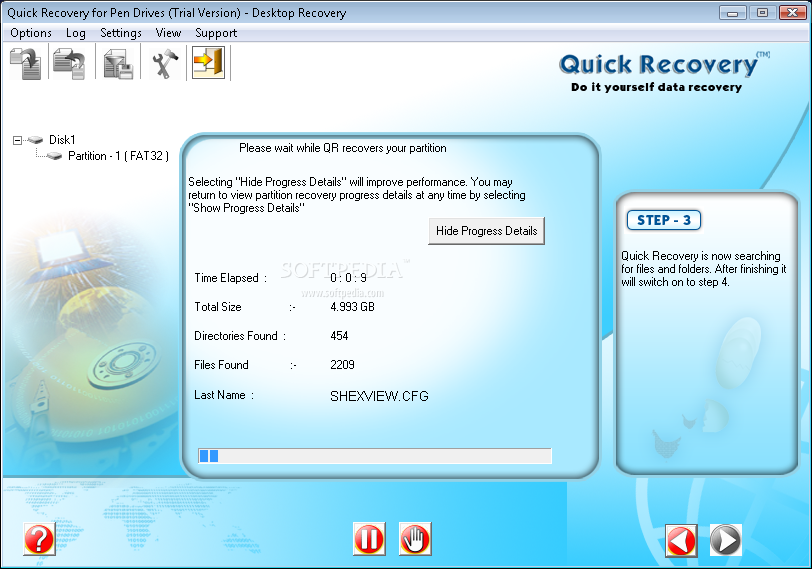This screenshot has height=569, width=812.
Task: Pause the partition recovery scan
Action: point(369,539)
